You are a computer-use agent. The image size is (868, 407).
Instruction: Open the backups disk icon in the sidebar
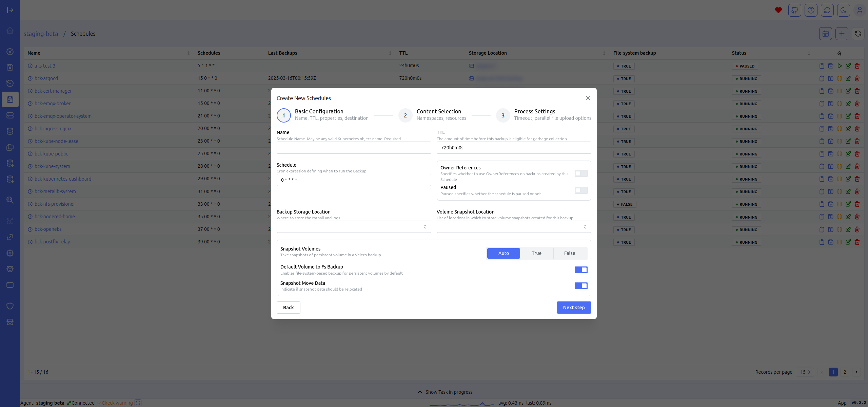[x=10, y=67]
